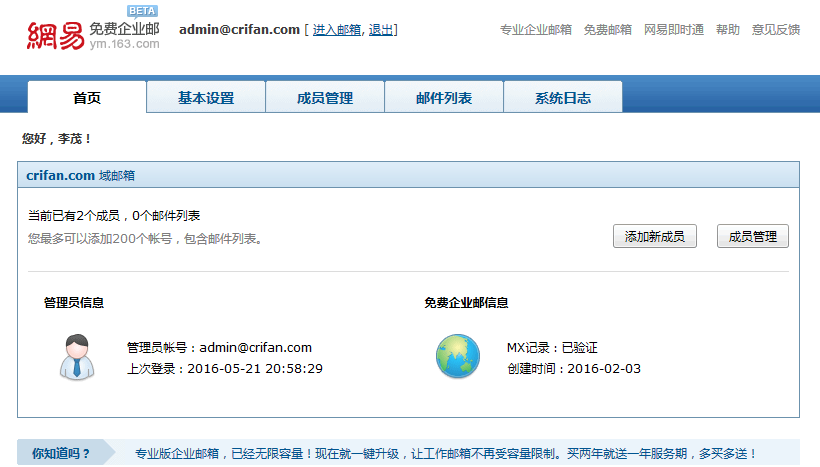Screen dimensions: 820x467
Task: Click the 管理员信息 heading
Action: tap(74, 303)
